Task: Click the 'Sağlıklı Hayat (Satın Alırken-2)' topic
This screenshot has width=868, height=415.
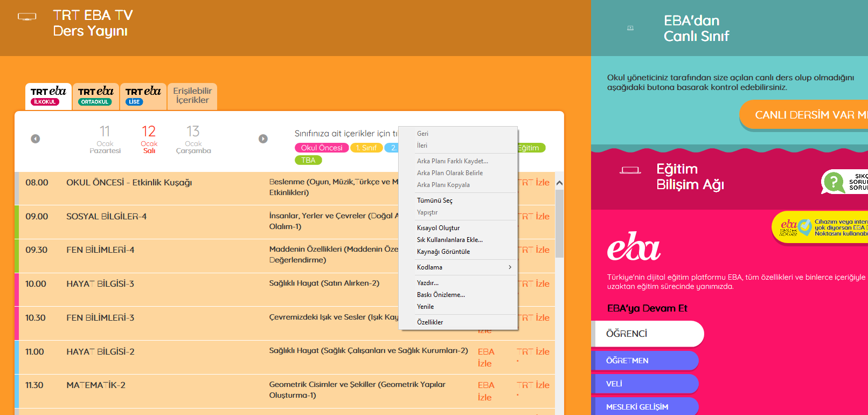Action: 324,283
